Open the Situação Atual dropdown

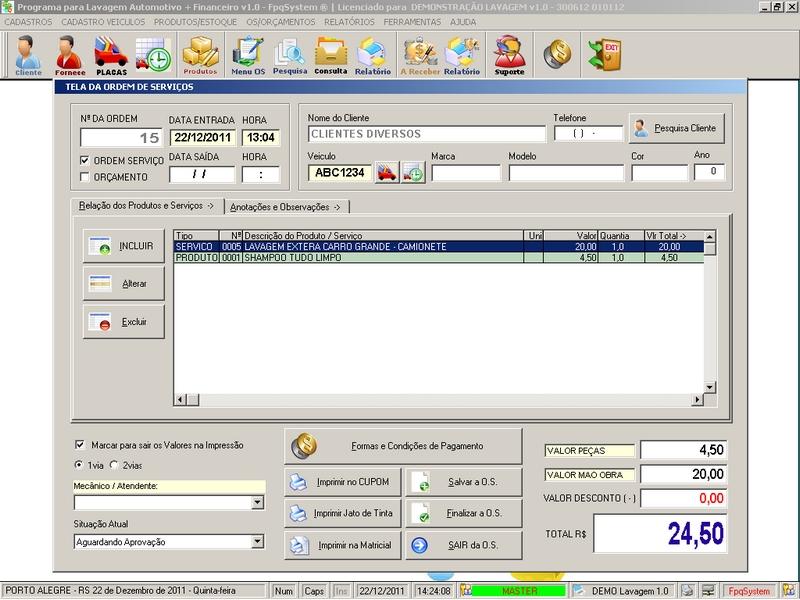pyautogui.click(x=257, y=542)
